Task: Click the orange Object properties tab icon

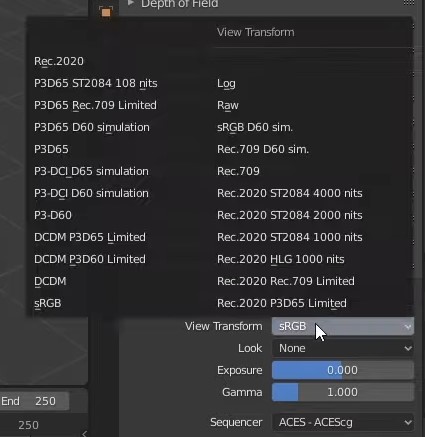Action: [106, 13]
